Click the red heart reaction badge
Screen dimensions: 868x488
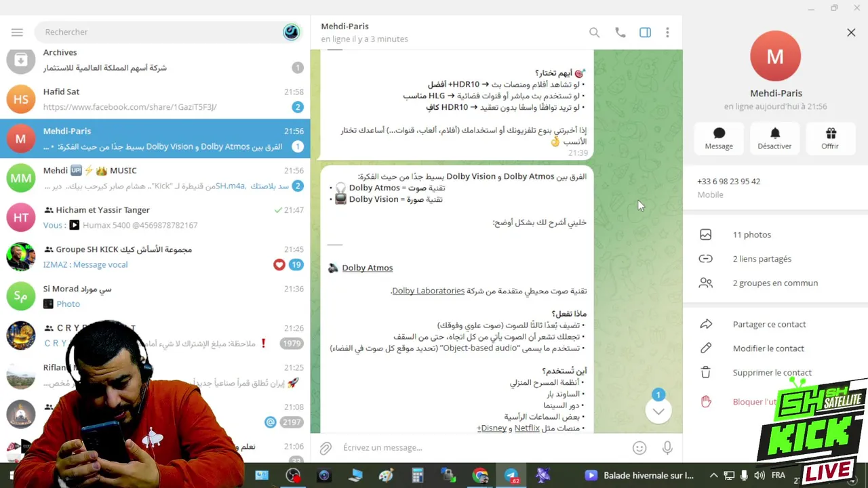point(279,264)
